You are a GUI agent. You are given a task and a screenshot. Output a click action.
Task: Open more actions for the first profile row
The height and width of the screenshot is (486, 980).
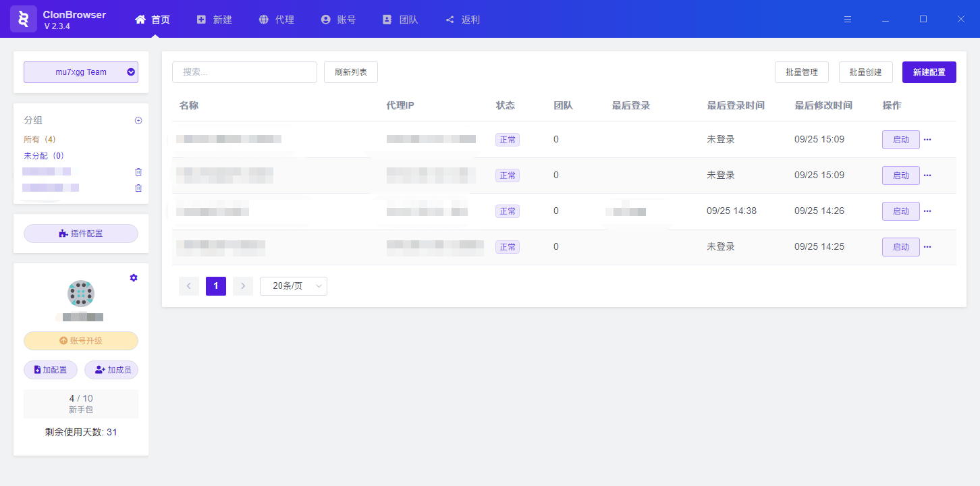[x=927, y=139]
